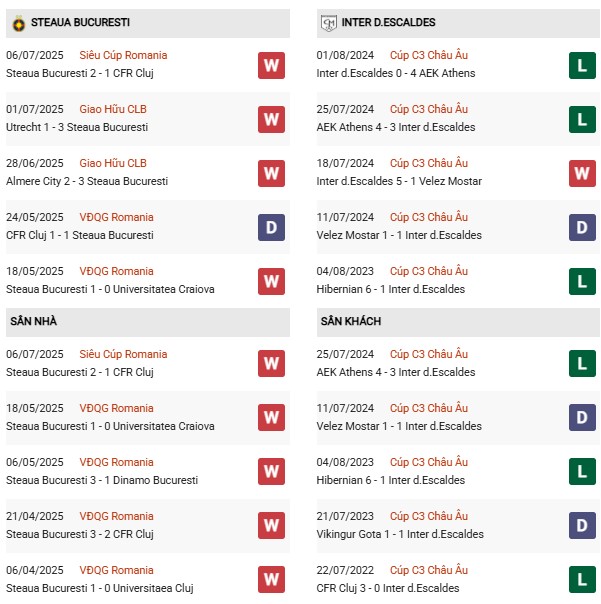601x604 pixels.
Task: Select the Sân Nhà section header
Action: (x=34, y=321)
